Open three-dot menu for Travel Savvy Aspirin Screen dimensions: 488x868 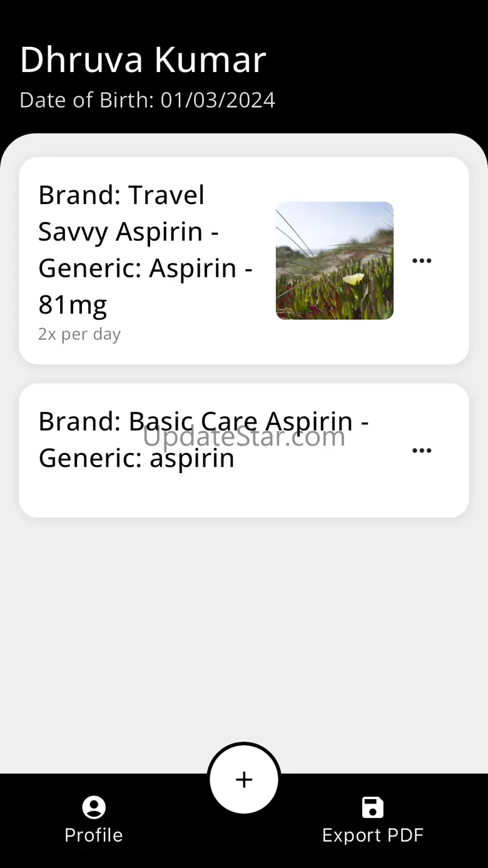[422, 260]
